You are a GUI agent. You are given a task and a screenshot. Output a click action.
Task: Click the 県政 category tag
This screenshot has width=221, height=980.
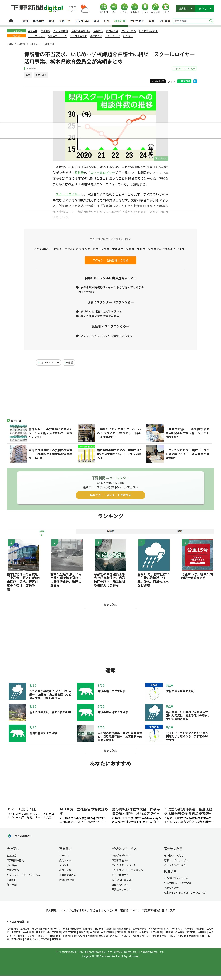pyautogui.click(x=28, y=75)
